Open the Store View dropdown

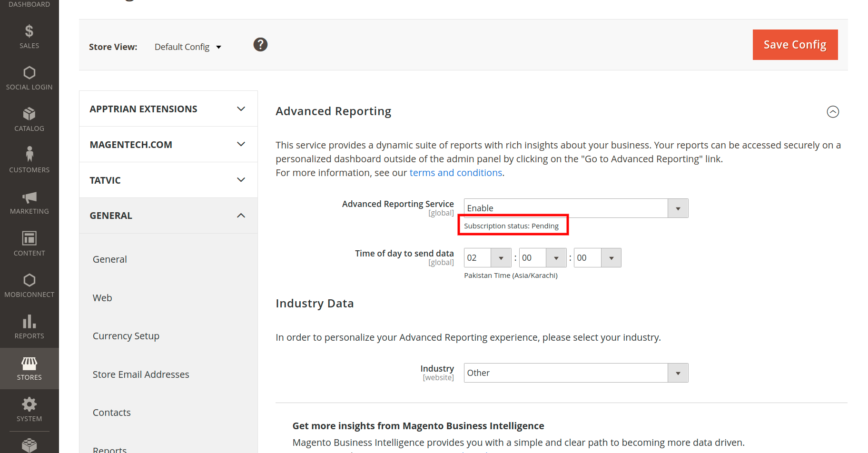187,47
